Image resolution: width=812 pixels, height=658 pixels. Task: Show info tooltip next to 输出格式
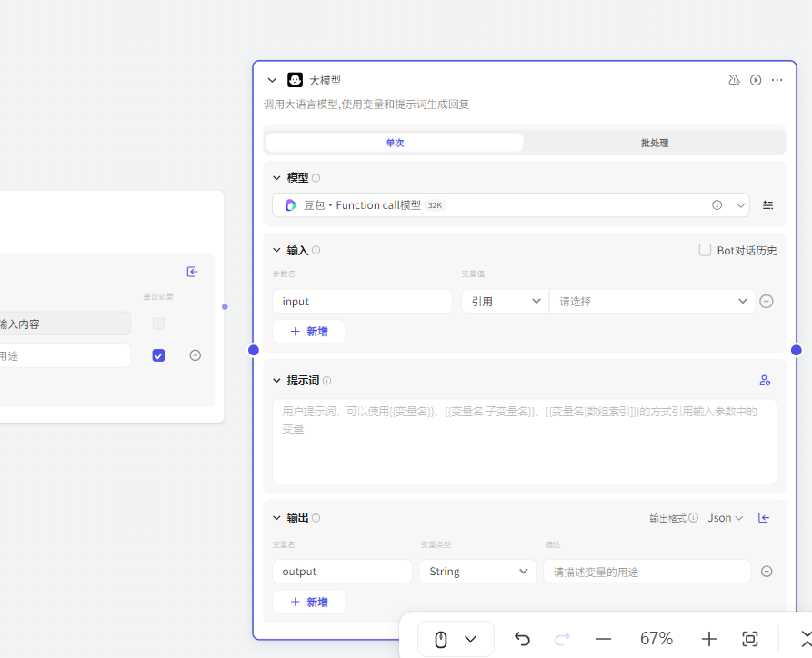click(x=694, y=518)
